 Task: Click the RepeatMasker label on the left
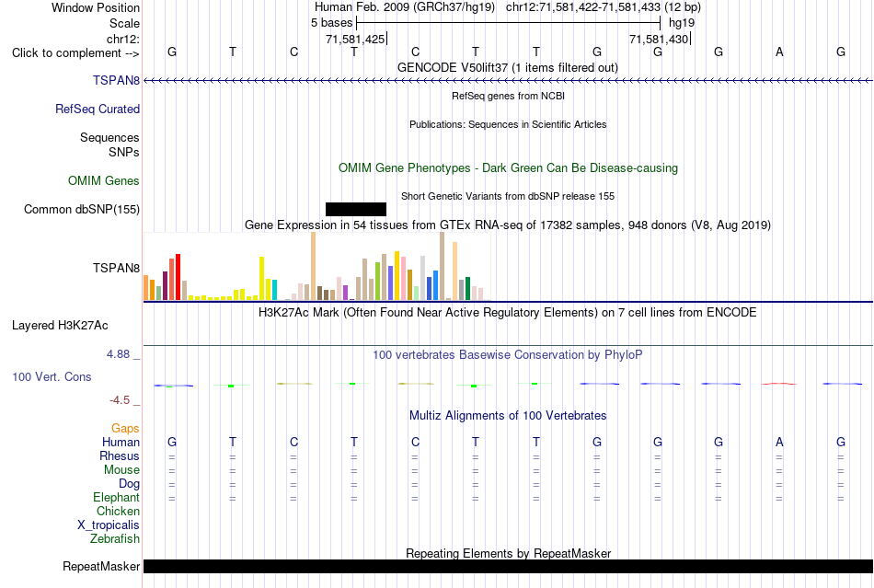pyautogui.click(x=101, y=566)
